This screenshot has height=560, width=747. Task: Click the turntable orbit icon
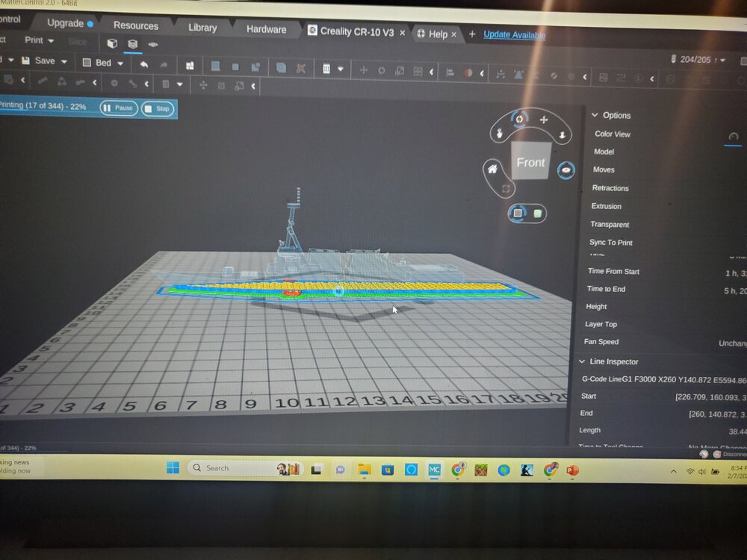coord(567,170)
